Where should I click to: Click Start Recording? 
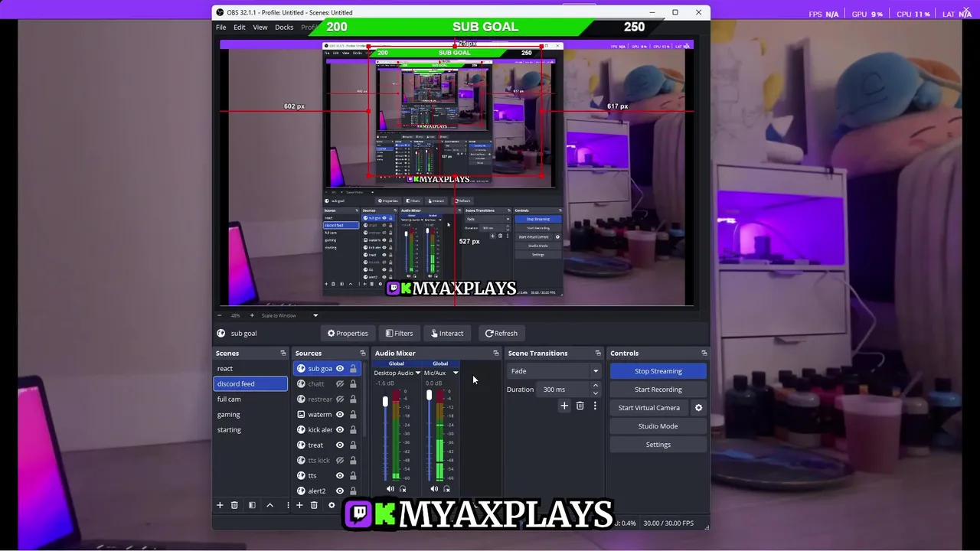pos(658,390)
